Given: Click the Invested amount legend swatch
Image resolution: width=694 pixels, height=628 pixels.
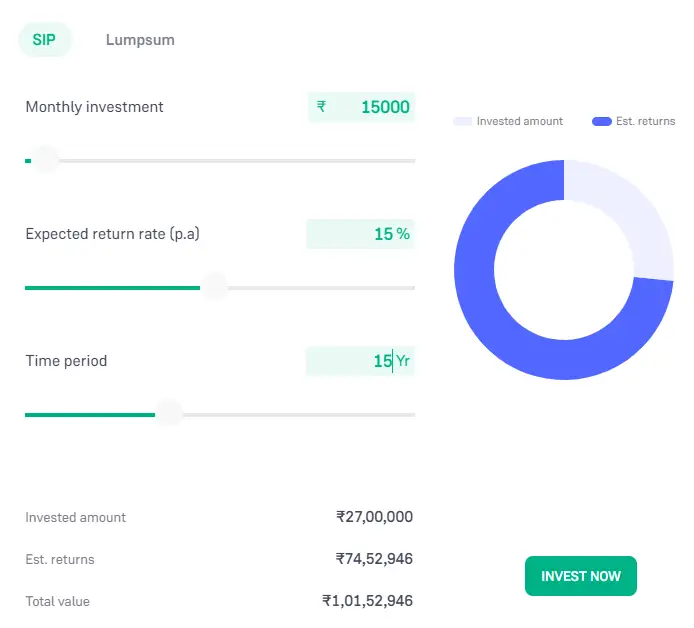Looking at the screenshot, I should click(x=462, y=121).
